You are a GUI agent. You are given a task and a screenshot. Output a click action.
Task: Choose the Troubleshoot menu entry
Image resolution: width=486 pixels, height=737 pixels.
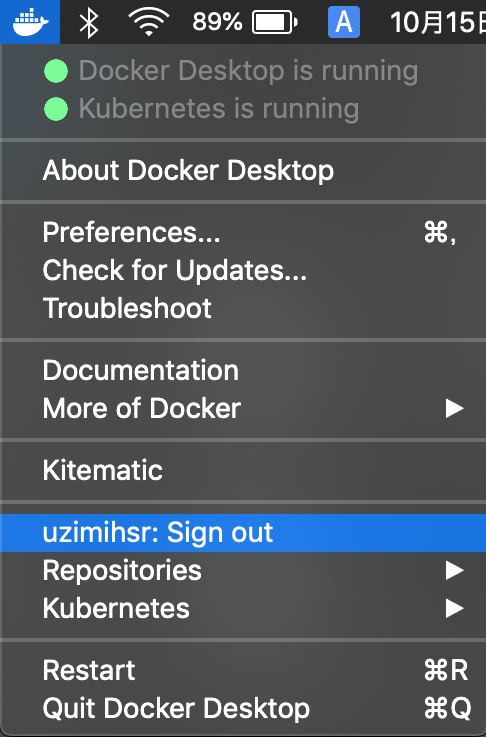tap(243, 308)
